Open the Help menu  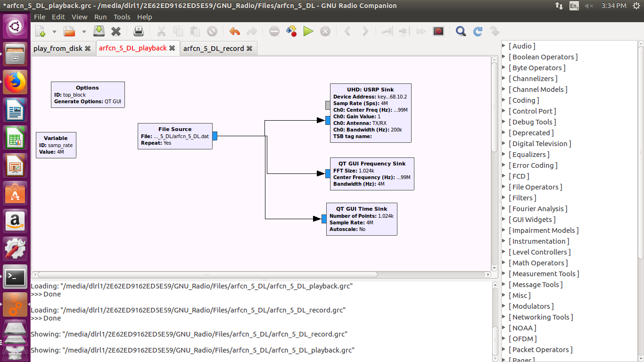coord(145,17)
